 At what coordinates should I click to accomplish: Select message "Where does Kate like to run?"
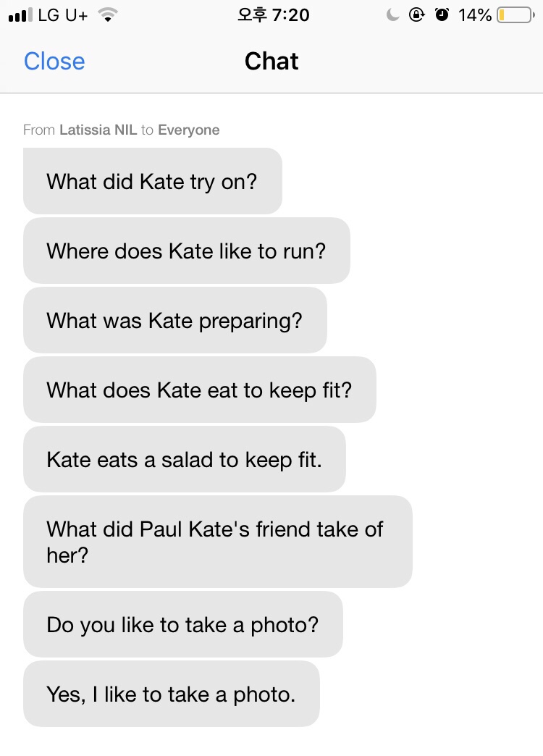click(187, 251)
